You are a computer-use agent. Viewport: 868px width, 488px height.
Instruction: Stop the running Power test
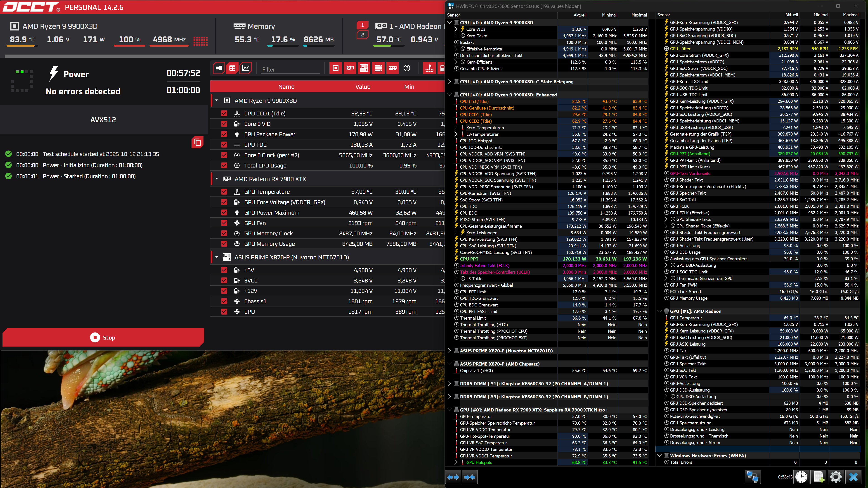click(x=103, y=337)
